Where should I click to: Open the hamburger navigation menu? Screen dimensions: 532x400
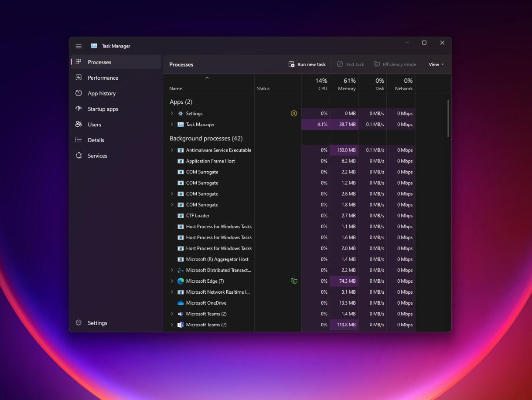(78, 46)
